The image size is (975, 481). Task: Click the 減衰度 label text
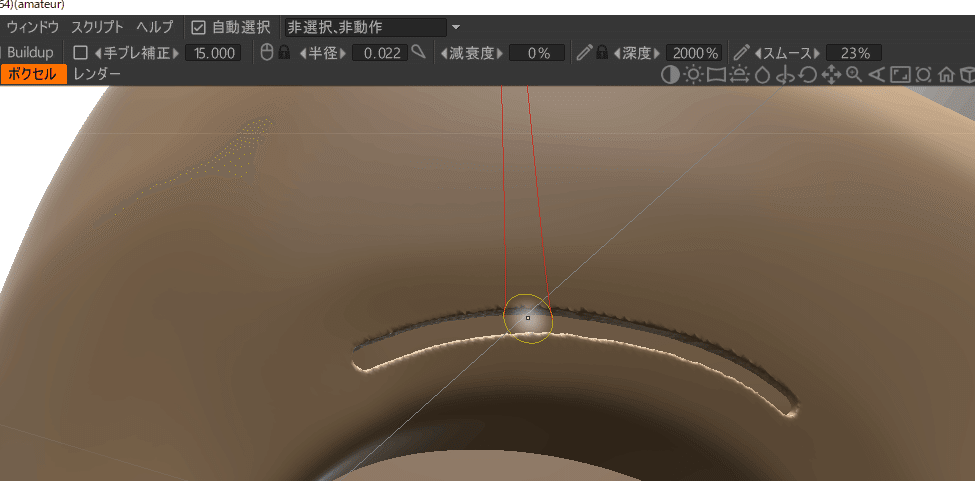tap(471, 53)
